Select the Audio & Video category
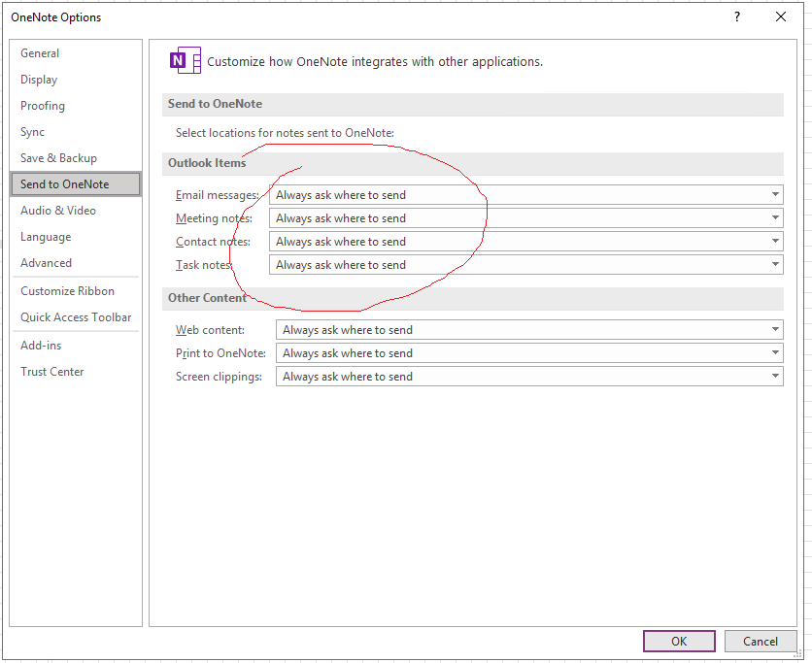The height and width of the screenshot is (663, 812). 57,210
